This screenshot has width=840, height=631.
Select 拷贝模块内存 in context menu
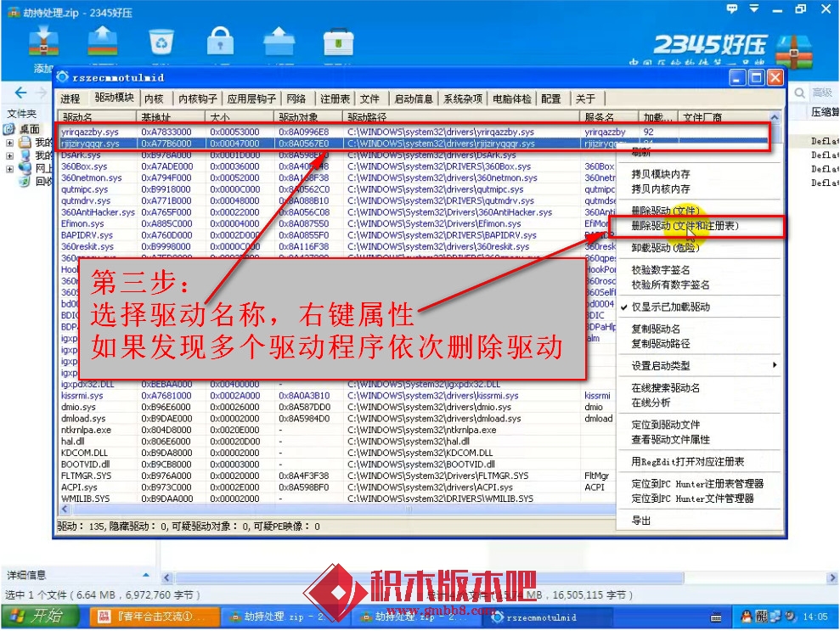coord(661,174)
